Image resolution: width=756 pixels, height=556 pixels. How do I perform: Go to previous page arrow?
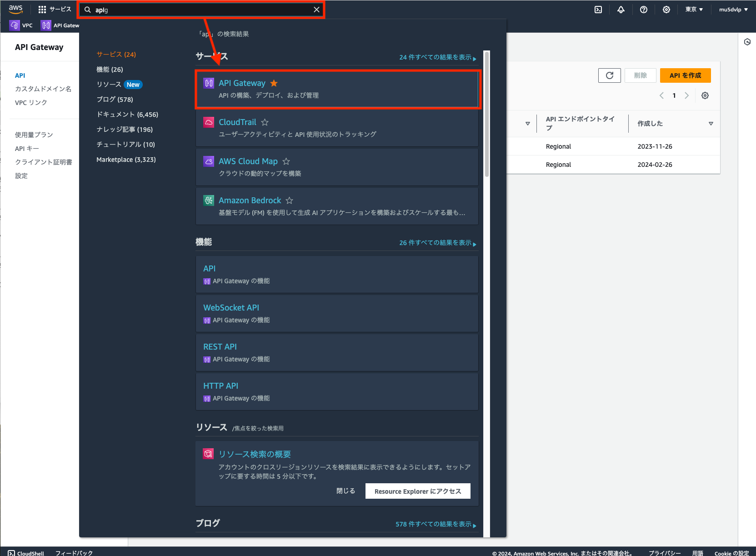coord(662,95)
